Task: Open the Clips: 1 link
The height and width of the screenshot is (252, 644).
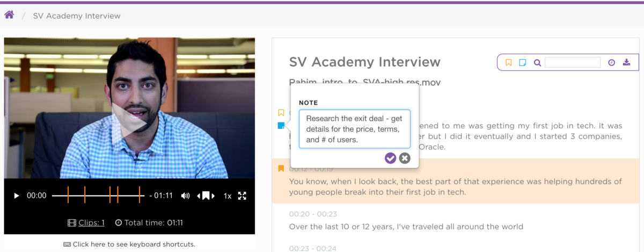Action: 91,222
